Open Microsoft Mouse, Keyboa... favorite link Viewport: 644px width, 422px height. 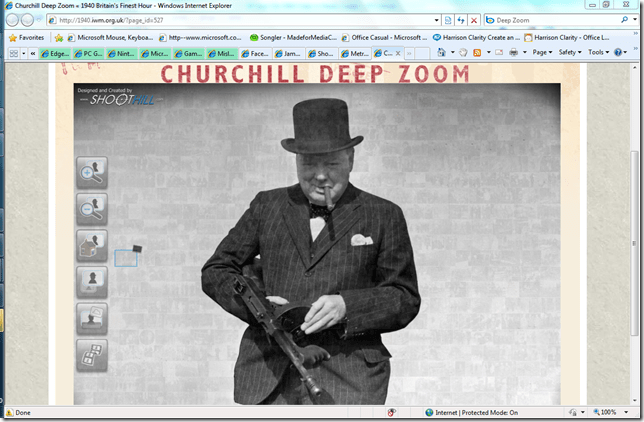click(x=110, y=37)
